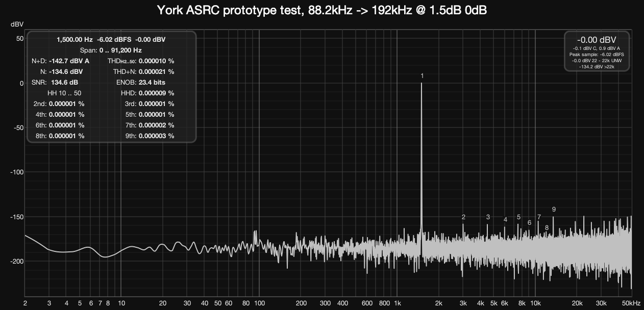Select the 8th harmonic percentage entry
This screenshot has width=644, height=310.
pyautogui.click(x=60, y=136)
